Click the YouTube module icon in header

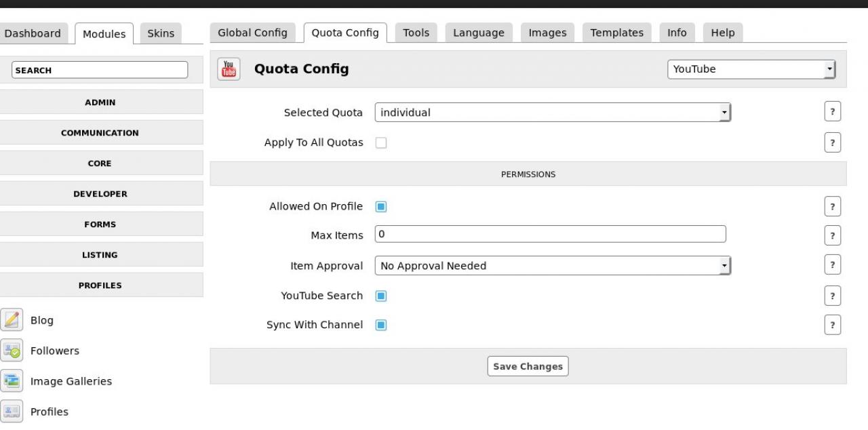coord(229,69)
